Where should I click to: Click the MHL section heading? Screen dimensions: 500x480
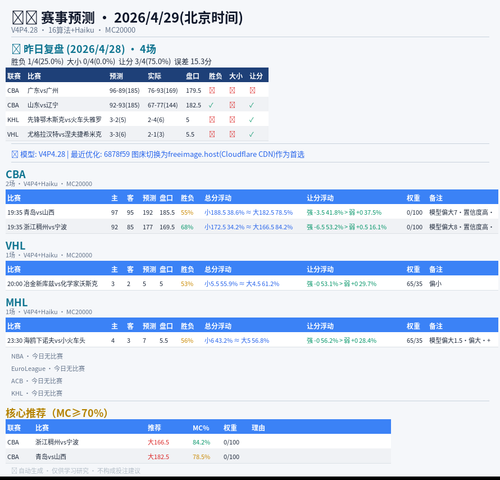[x=17, y=302]
